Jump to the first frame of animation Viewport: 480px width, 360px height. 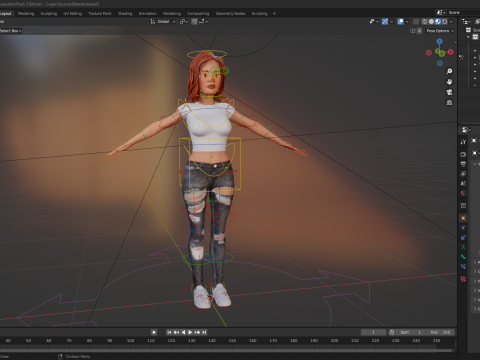(x=169, y=332)
